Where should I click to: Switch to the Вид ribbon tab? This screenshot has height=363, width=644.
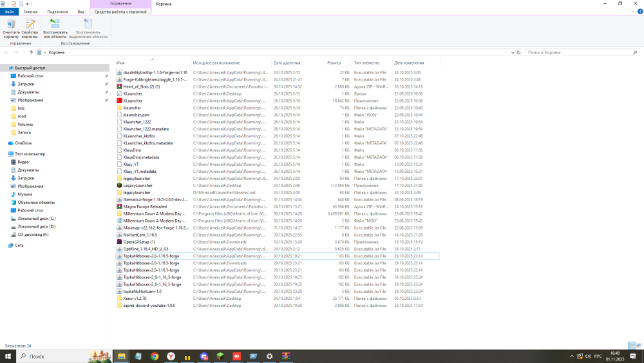tap(81, 12)
